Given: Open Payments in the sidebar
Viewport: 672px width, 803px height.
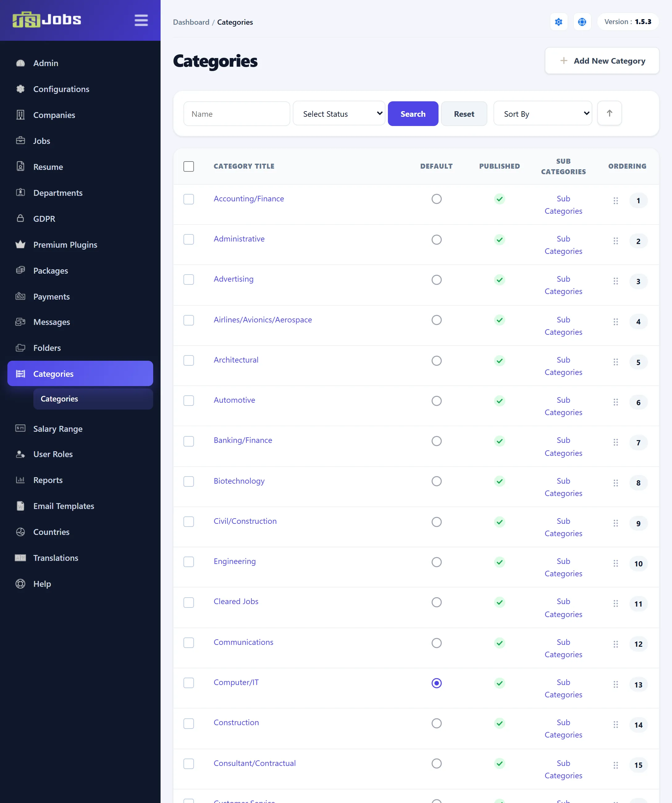Looking at the screenshot, I should (x=80, y=297).
